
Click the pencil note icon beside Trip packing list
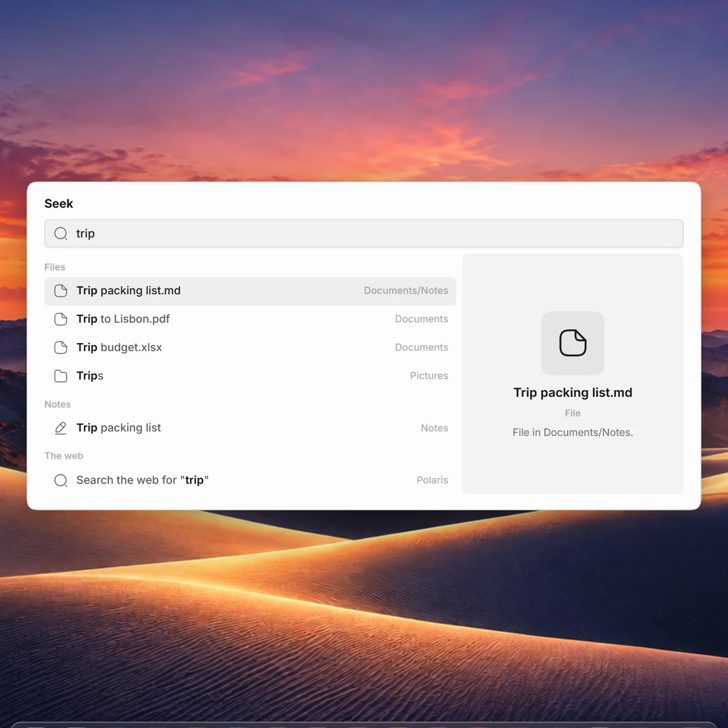click(61, 428)
